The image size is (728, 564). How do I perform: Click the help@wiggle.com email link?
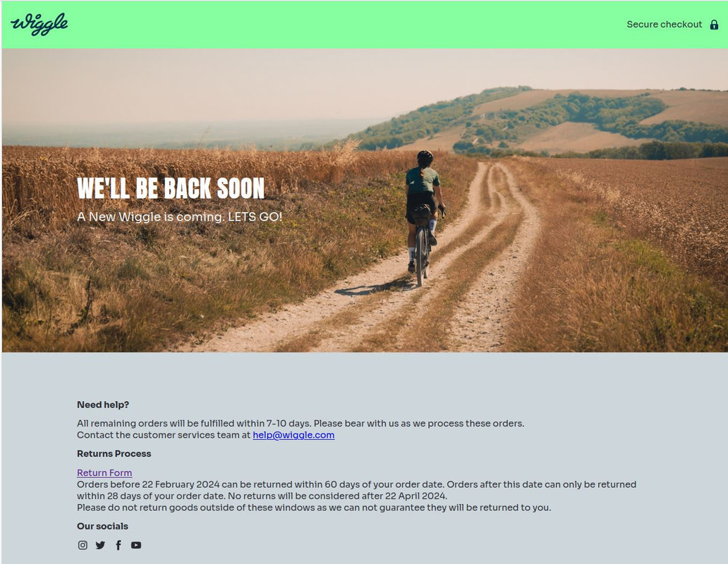tap(293, 435)
